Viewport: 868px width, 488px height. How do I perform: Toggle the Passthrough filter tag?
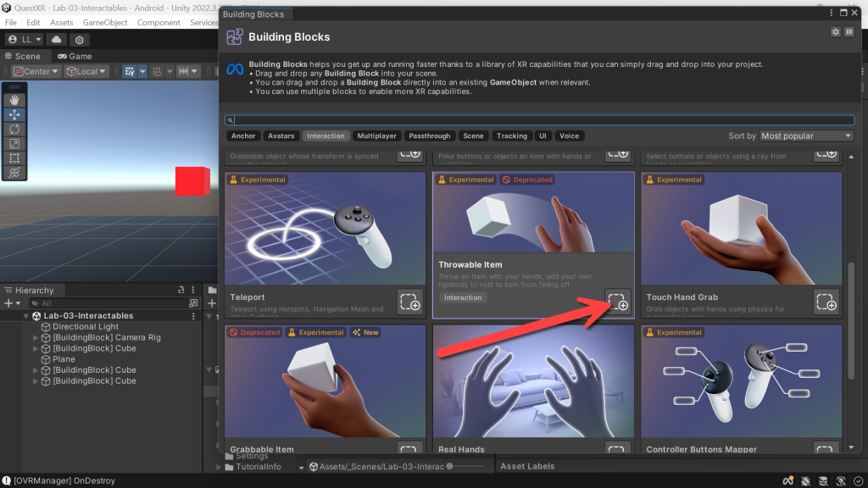pyautogui.click(x=430, y=136)
